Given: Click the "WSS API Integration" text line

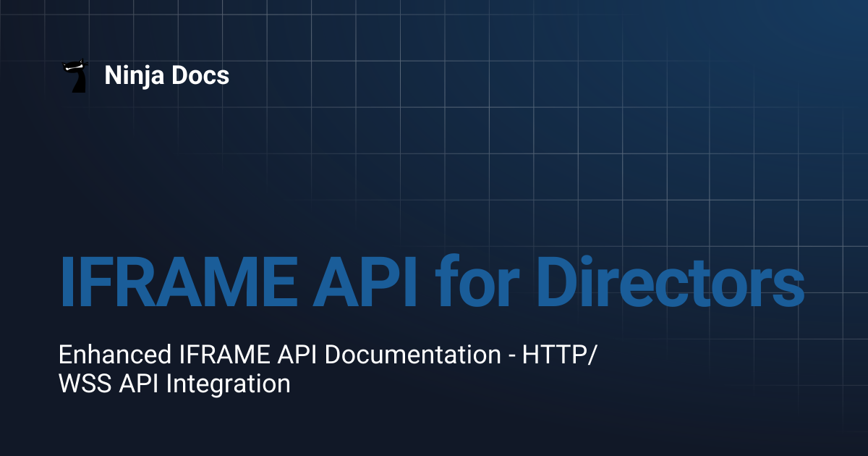Looking at the screenshot, I should pos(174,384).
